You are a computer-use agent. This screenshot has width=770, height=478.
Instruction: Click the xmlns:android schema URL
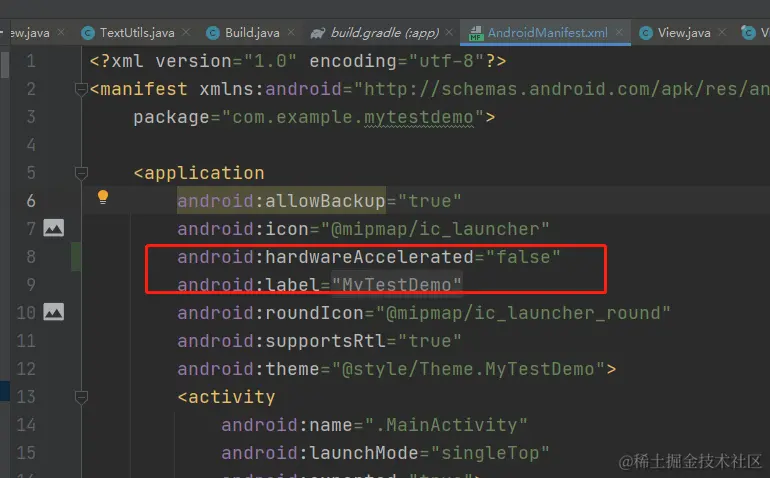pyautogui.click(x=561, y=89)
